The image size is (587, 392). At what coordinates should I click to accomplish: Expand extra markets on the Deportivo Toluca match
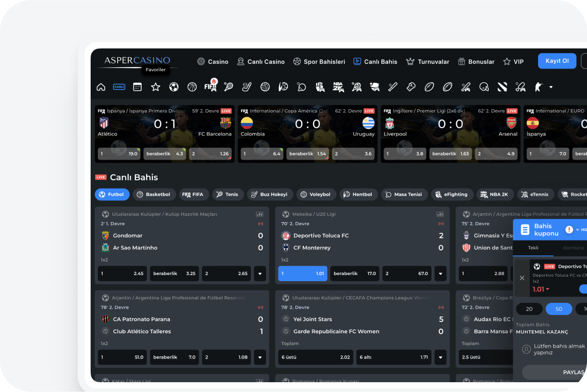(440, 274)
